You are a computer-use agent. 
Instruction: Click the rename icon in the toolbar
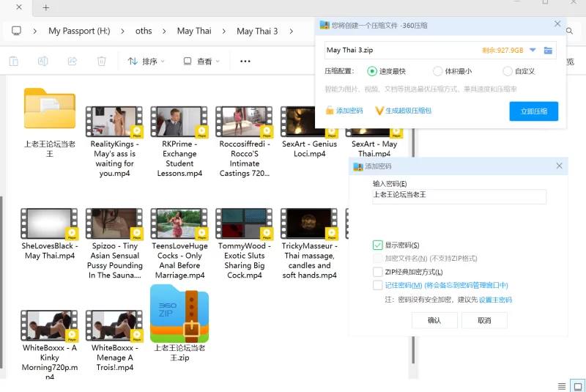tap(43, 62)
